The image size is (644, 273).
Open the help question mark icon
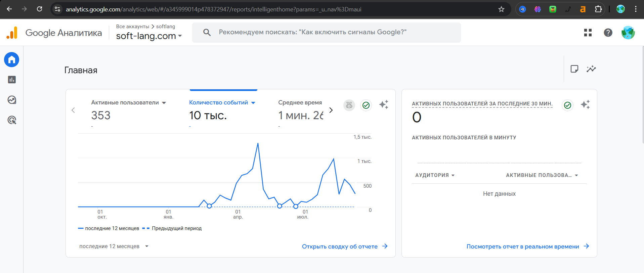coord(608,33)
